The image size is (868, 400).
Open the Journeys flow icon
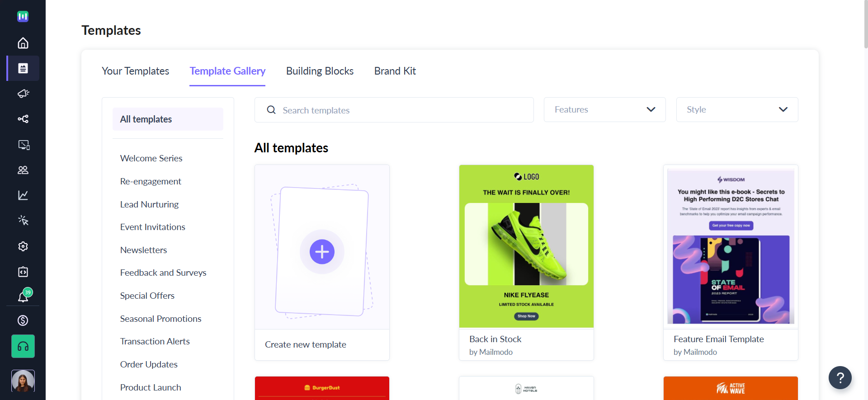(x=23, y=119)
